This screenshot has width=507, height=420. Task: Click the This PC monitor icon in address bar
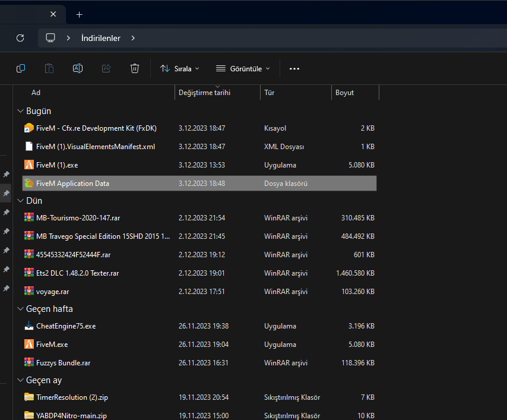click(50, 38)
